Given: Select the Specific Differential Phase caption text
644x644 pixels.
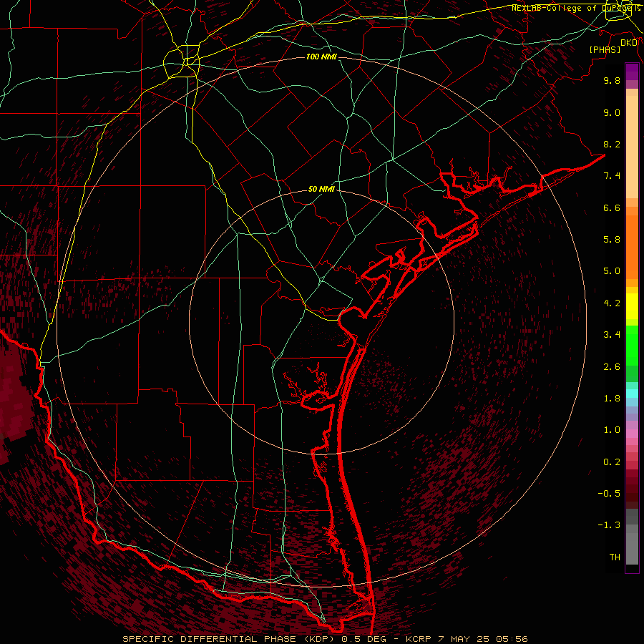Looking at the screenshot, I should (326, 639).
